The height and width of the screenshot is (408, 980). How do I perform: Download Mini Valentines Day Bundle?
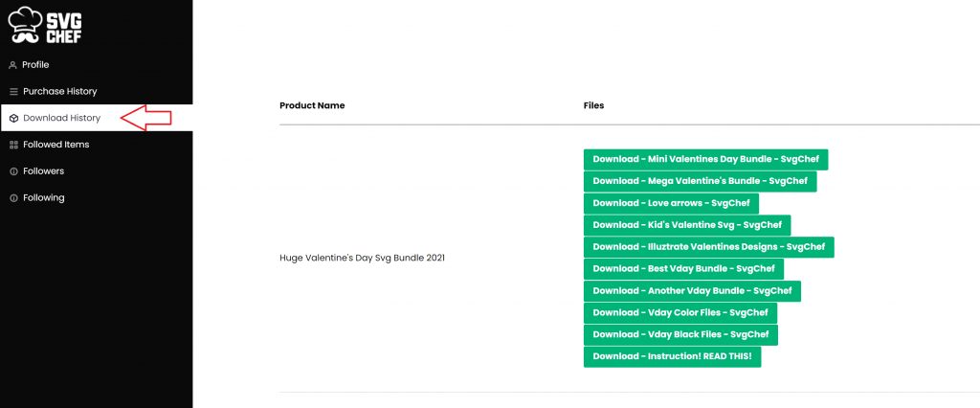(x=705, y=160)
